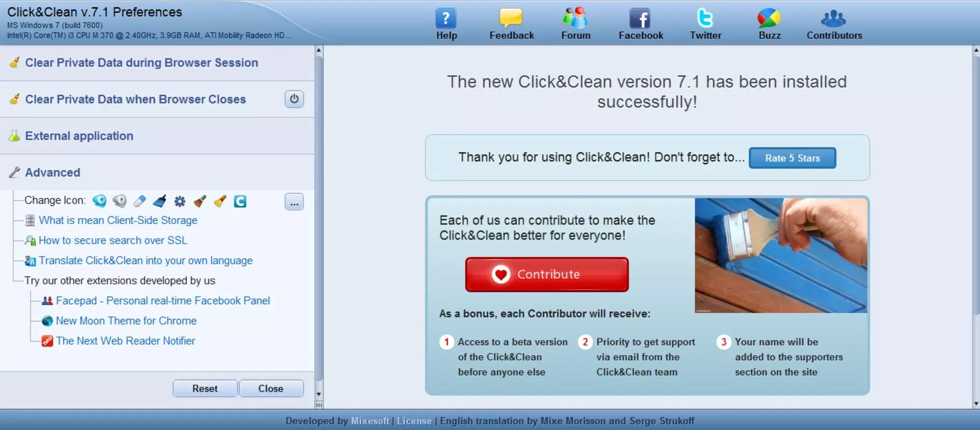Open the Forum people icon
980x430 pixels.
click(x=575, y=18)
